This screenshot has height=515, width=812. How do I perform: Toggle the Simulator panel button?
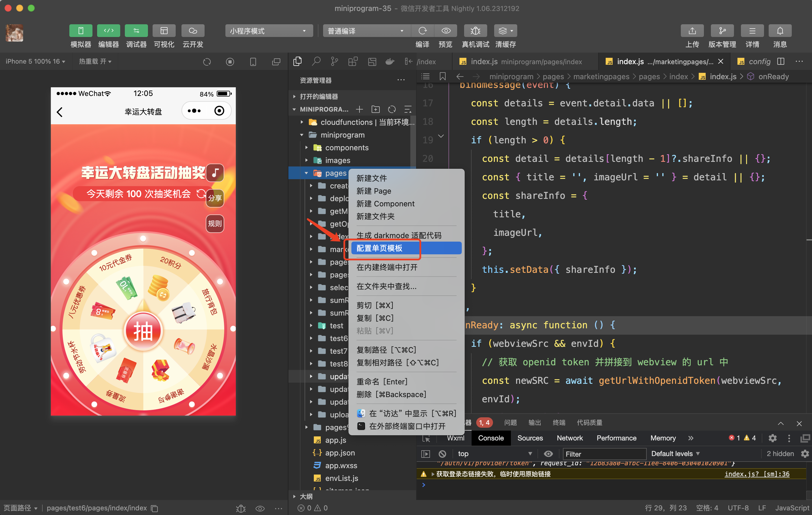(81, 31)
